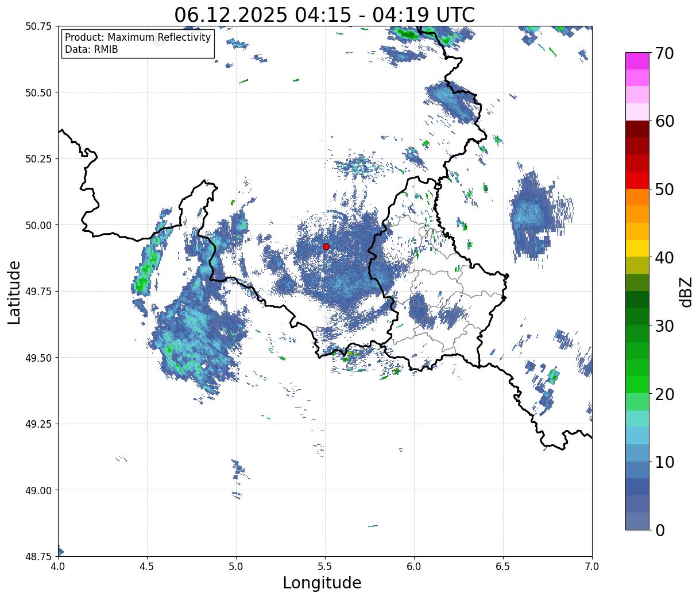Click the longitude tick label 5.5
The image size is (700, 597).
click(x=325, y=567)
